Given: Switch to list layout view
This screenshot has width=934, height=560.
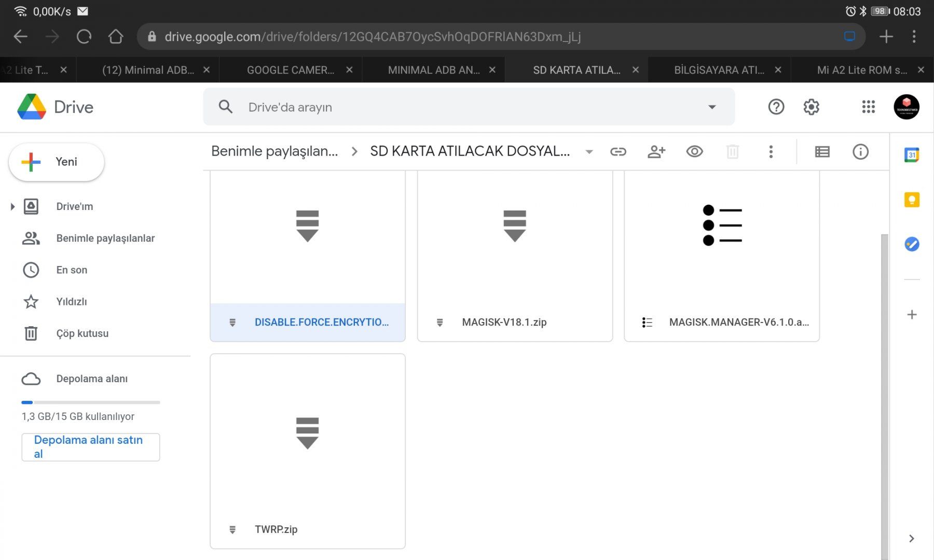Looking at the screenshot, I should point(822,151).
